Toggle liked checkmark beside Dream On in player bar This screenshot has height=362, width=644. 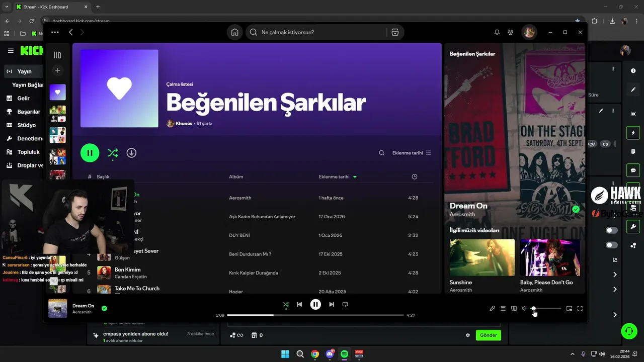point(104,308)
